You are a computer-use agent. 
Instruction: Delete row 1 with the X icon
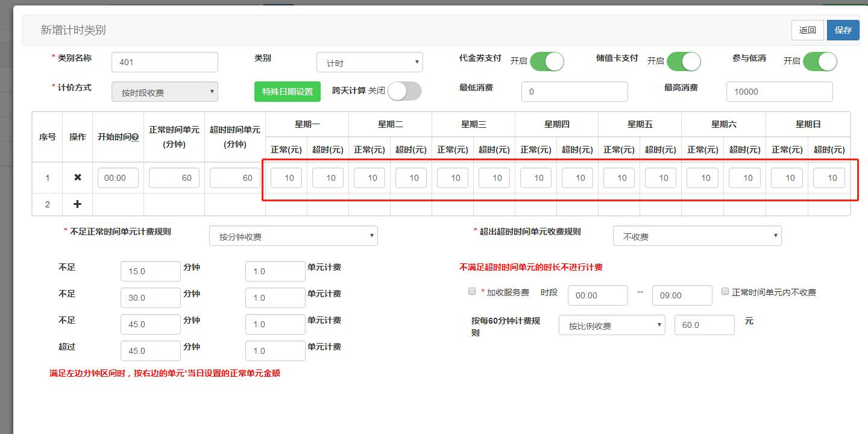pyautogui.click(x=77, y=178)
